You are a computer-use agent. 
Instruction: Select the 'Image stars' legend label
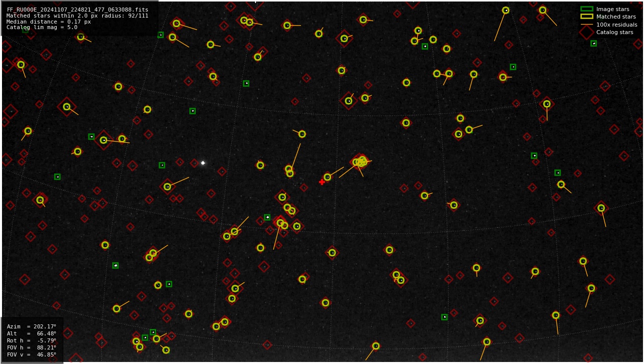pyautogui.click(x=612, y=9)
